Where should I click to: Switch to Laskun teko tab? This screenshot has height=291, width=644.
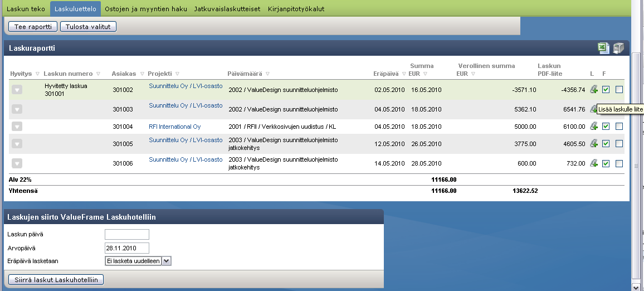click(26, 8)
